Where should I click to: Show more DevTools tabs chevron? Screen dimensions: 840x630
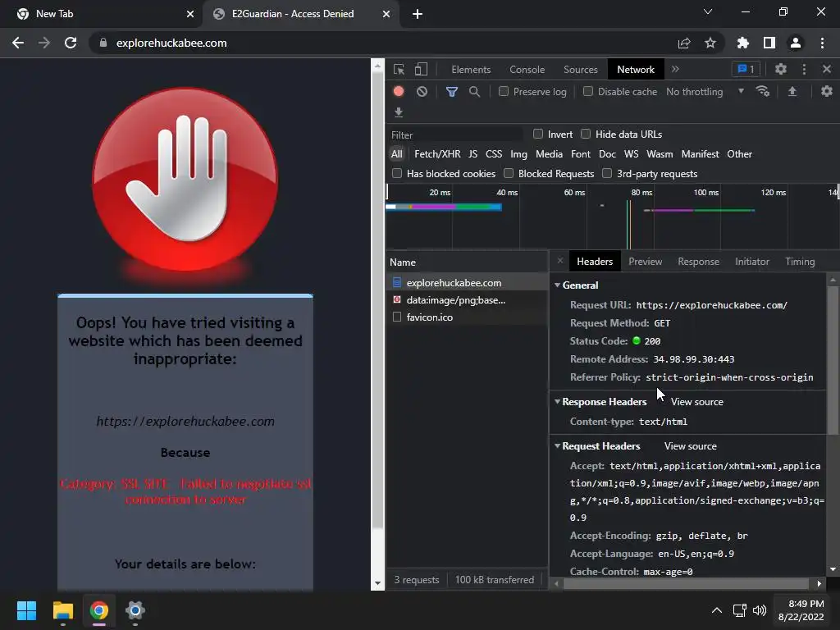tap(675, 69)
